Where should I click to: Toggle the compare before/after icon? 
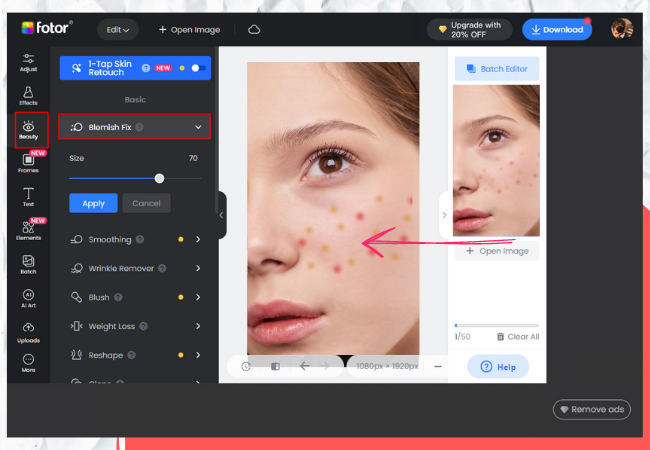275,366
